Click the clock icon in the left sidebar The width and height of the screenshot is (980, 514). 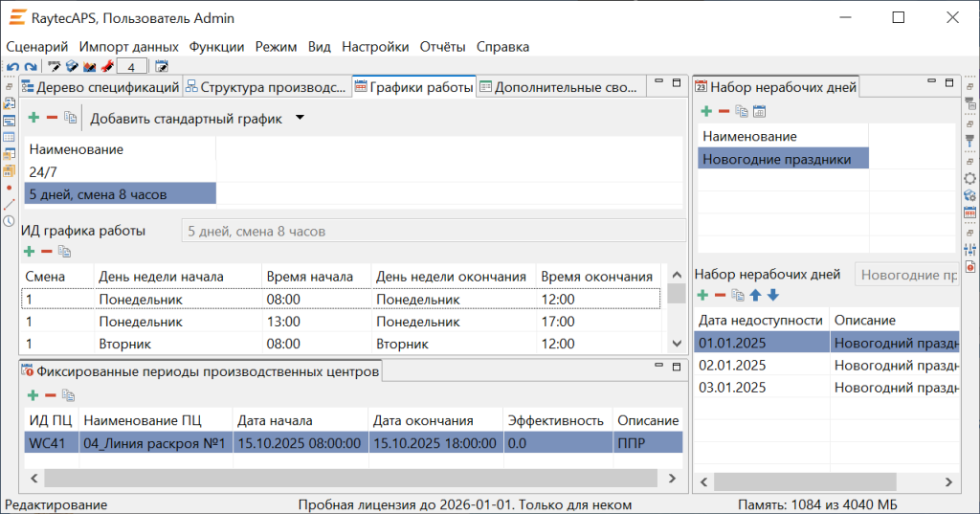10,221
